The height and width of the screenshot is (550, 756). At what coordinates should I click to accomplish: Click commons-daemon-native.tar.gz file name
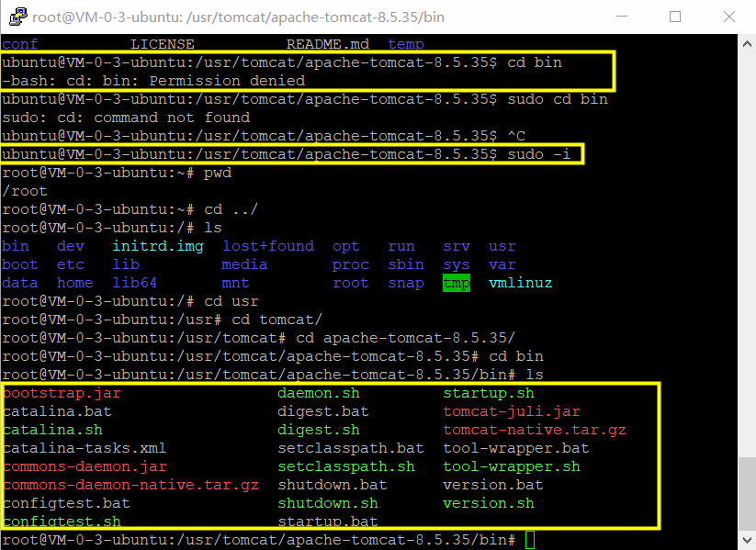(130, 485)
